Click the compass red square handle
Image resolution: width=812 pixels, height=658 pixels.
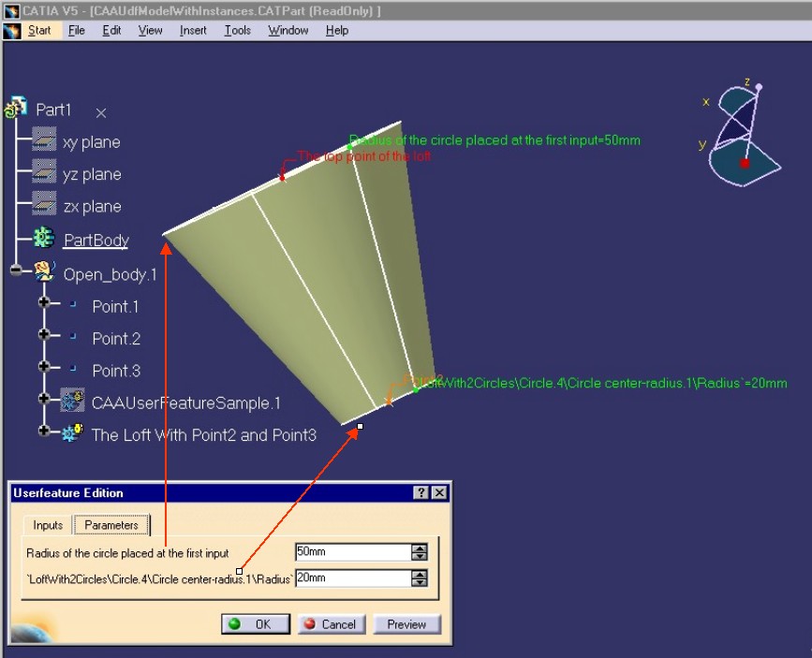[745, 164]
